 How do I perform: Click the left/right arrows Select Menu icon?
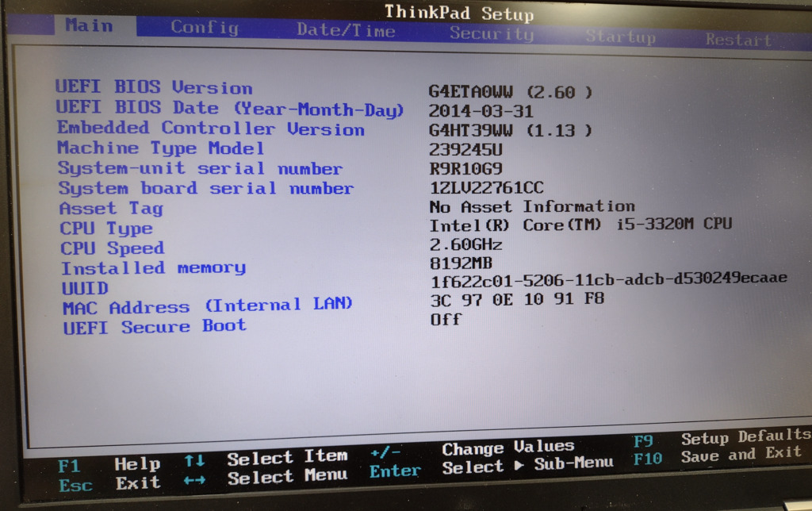[194, 480]
